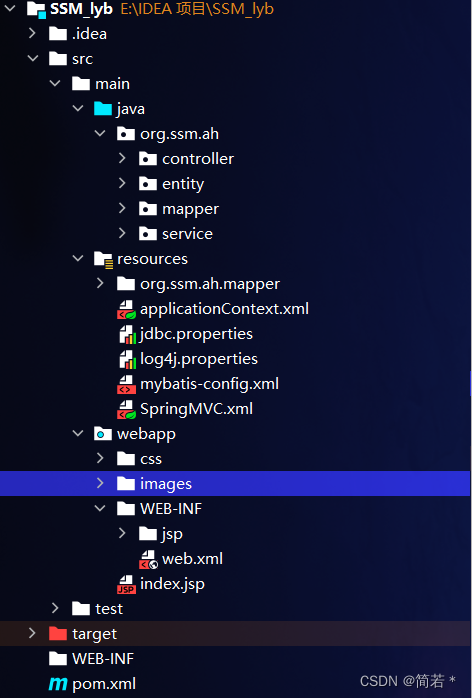
Task: Expand the jsp folder
Action: click(122, 533)
